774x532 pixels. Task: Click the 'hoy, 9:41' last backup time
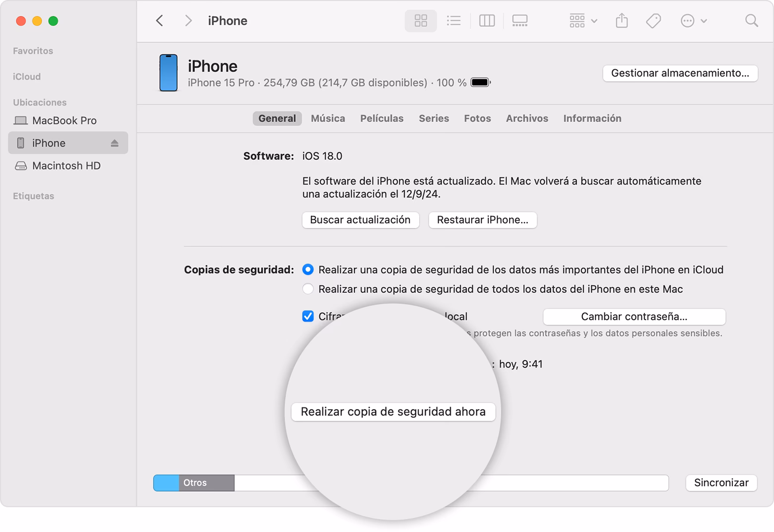click(520, 364)
